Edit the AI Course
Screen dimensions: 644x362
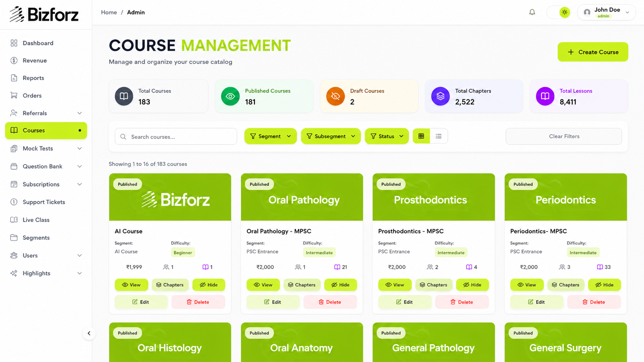pyautogui.click(x=141, y=302)
